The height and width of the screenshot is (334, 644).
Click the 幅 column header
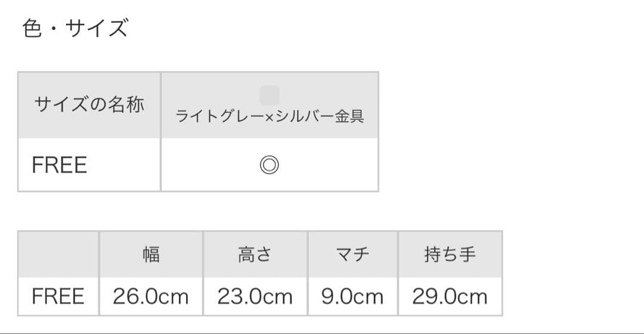pos(151,255)
